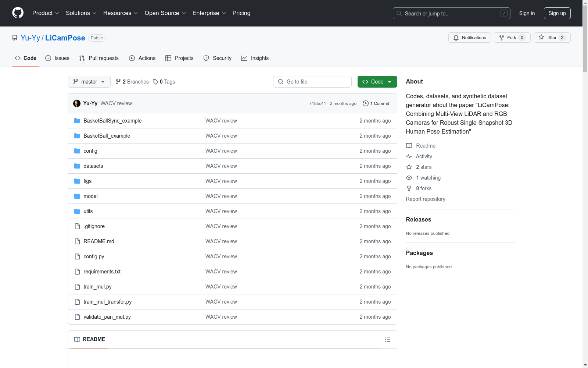Open the Product dropdown menu
The width and height of the screenshot is (588, 368).
[46, 13]
